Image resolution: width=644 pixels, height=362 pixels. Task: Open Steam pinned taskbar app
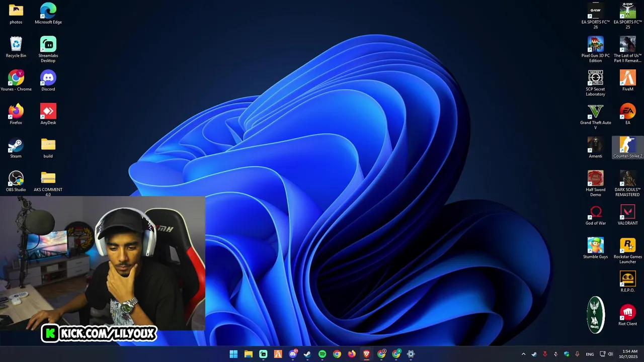point(307,354)
